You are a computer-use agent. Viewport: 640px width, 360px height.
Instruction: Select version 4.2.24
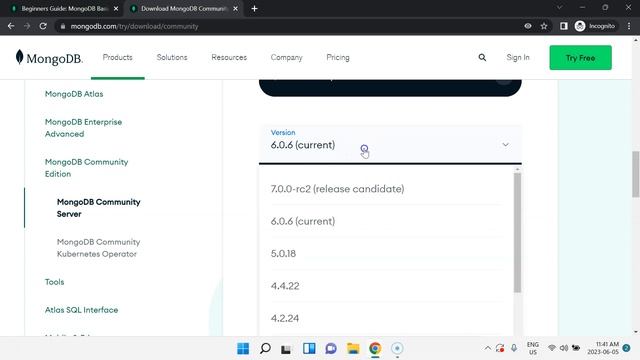[x=386, y=318]
